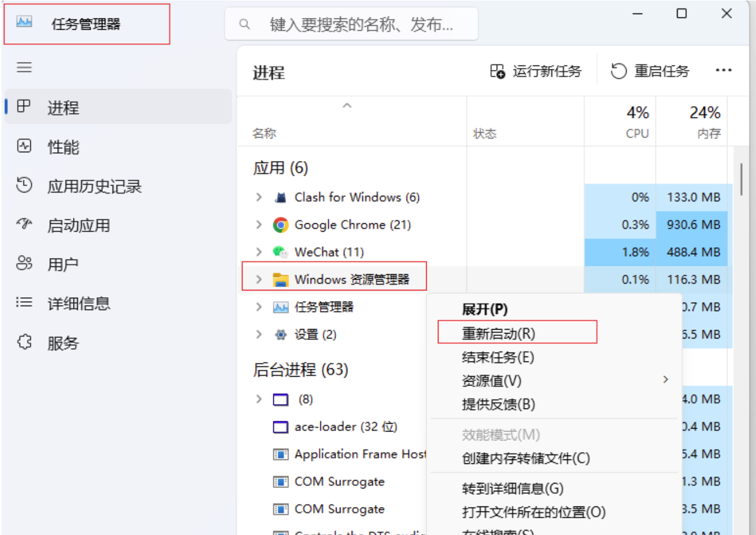756x535 pixels.
Task: Expand the 设置 process group
Action: (259, 335)
